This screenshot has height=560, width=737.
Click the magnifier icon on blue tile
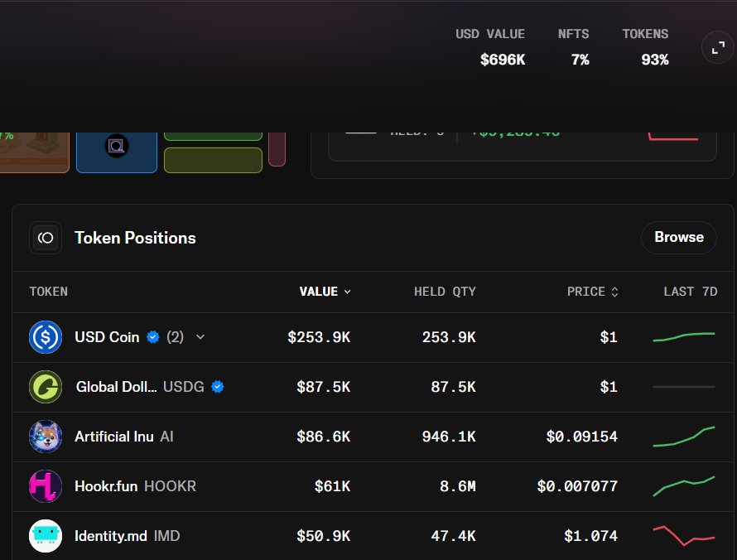tap(117, 146)
